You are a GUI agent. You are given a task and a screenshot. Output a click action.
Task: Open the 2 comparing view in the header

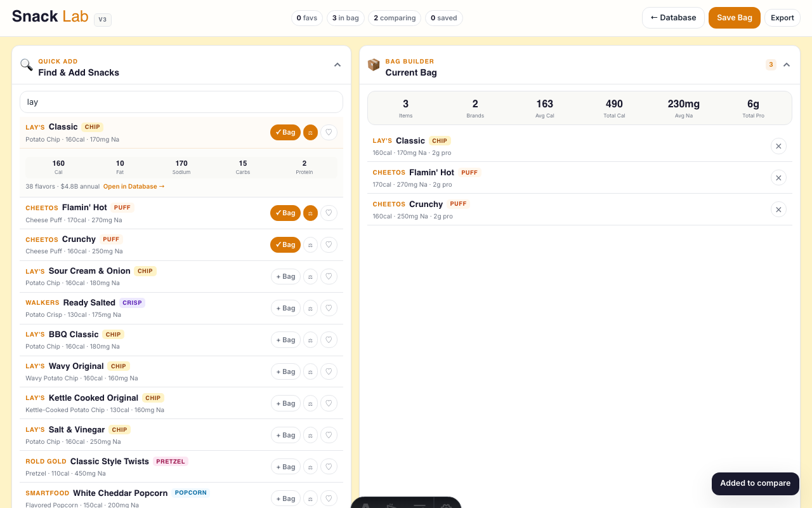pyautogui.click(x=394, y=18)
